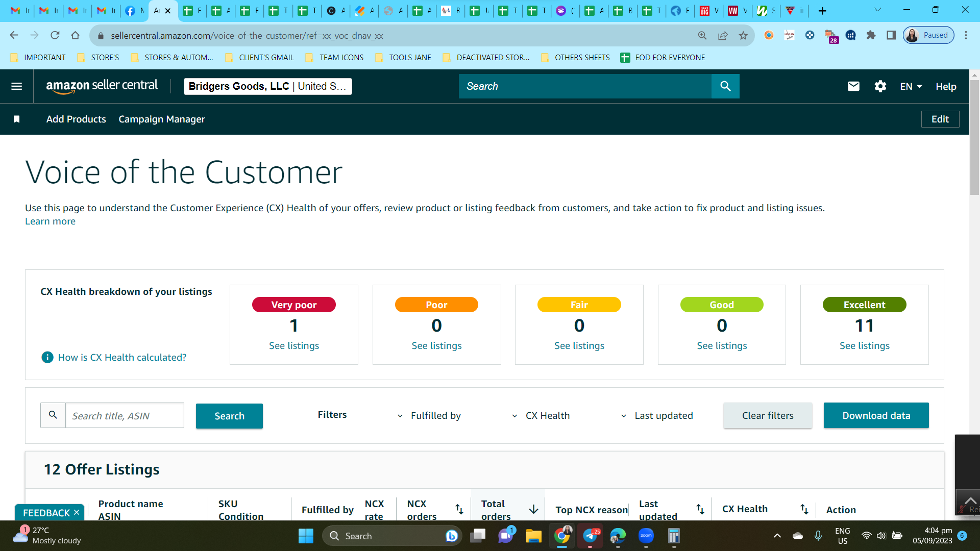Open Add Products menu item

[76, 119]
